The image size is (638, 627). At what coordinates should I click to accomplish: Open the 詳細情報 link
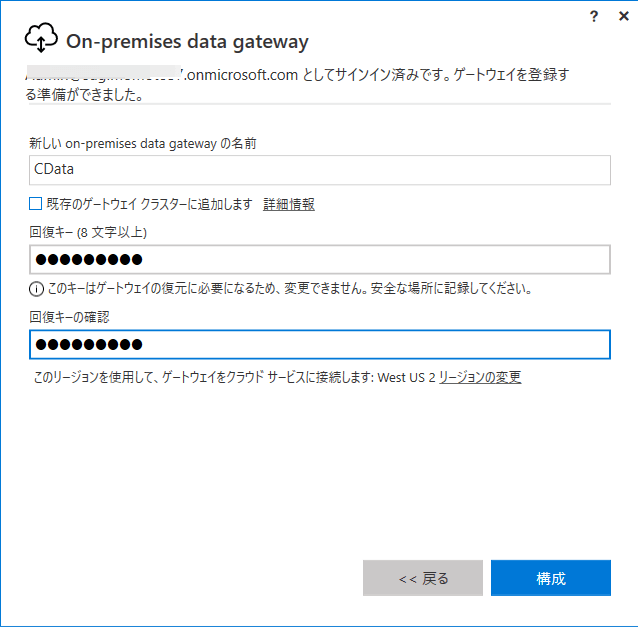(288, 204)
